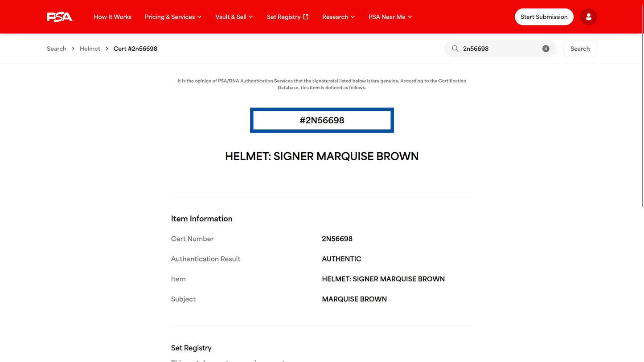This screenshot has width=644, height=362.
Task: Focus the cert search input field
Action: pyautogui.click(x=500, y=49)
